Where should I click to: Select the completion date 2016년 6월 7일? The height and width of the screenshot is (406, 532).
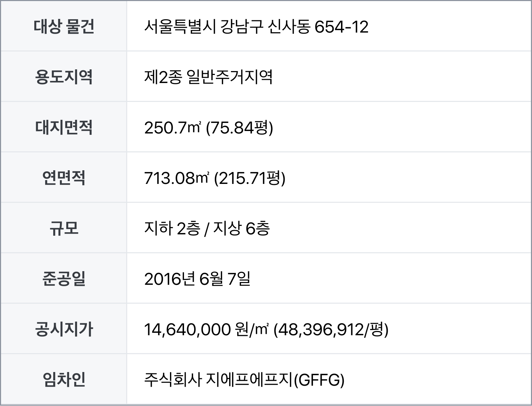point(197,279)
